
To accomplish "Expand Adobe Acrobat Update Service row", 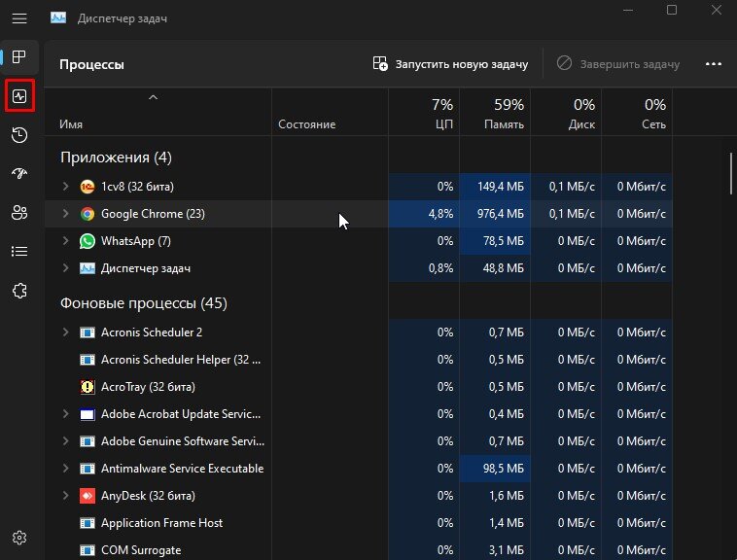I will [x=65, y=414].
